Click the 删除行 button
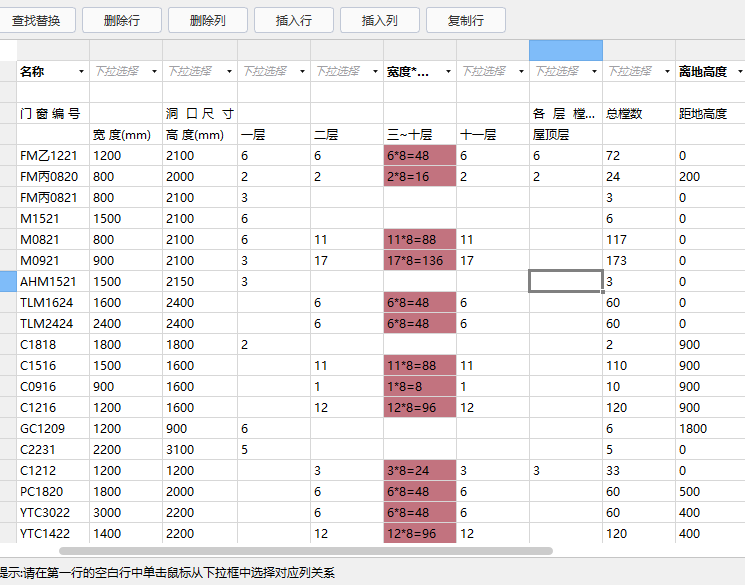 point(122,20)
